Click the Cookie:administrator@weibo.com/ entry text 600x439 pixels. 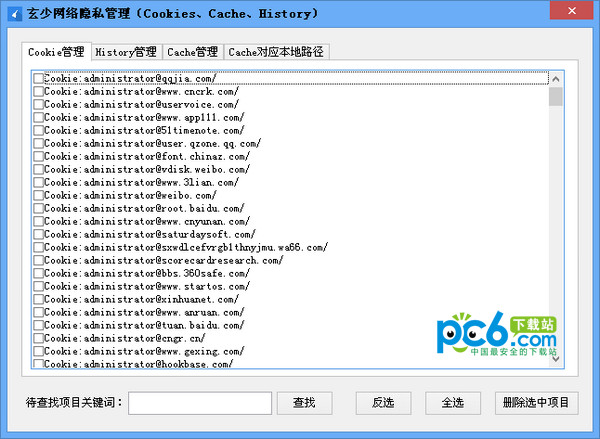coord(130,196)
